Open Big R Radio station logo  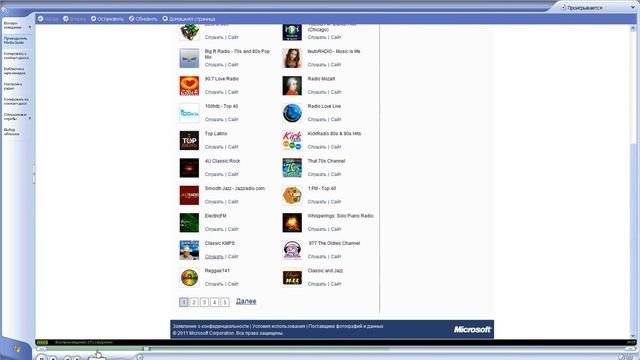coord(189,58)
